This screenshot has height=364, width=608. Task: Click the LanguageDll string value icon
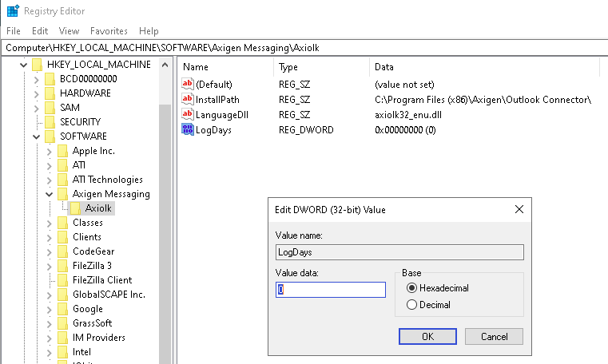[187, 114]
